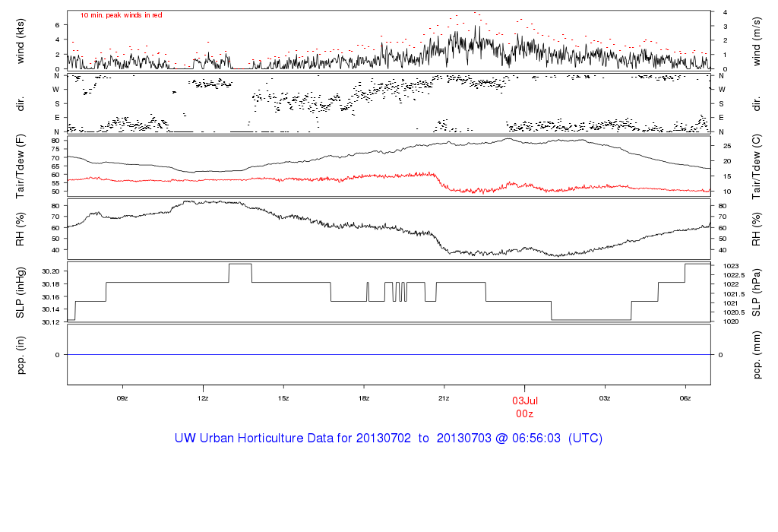Click the sea-level pressure peak at 30.20
The image size is (778, 532).
click(x=240, y=264)
